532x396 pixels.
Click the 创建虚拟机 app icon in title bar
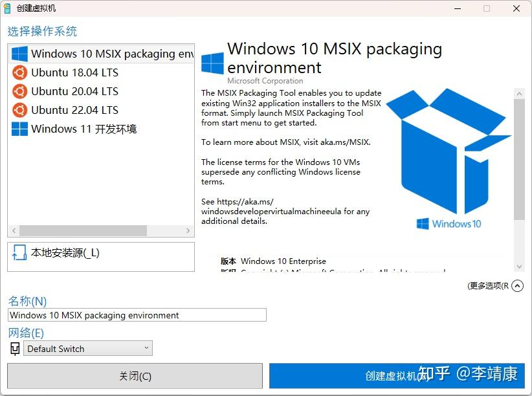click(x=6, y=8)
